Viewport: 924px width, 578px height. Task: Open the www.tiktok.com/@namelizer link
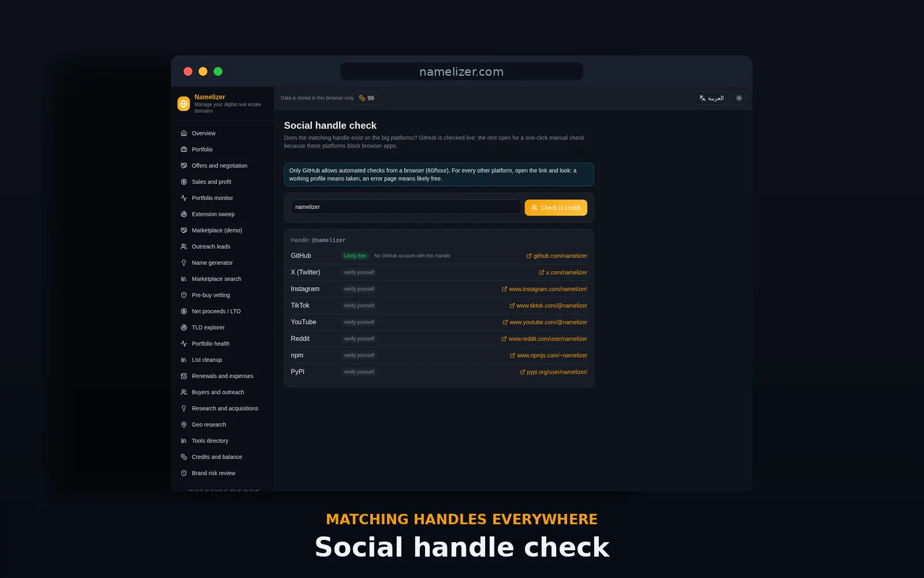click(548, 306)
